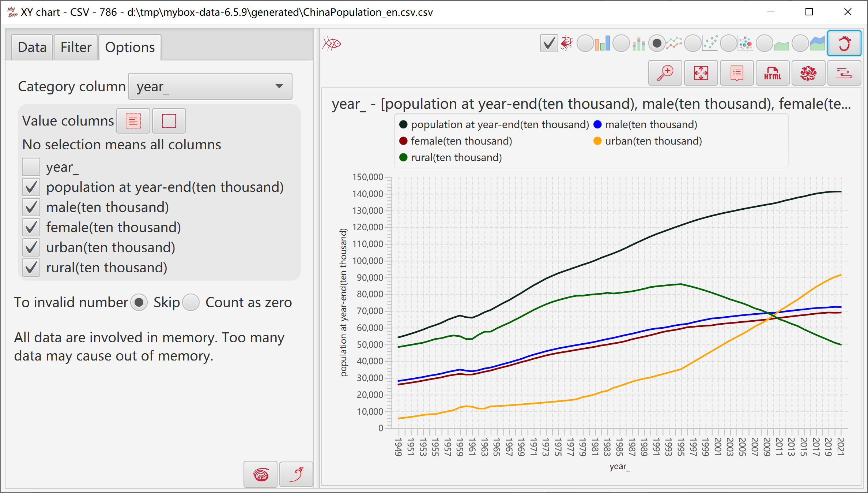868x493 pixels.
Task: Click the 'Value columns' label
Action: pos(68,121)
